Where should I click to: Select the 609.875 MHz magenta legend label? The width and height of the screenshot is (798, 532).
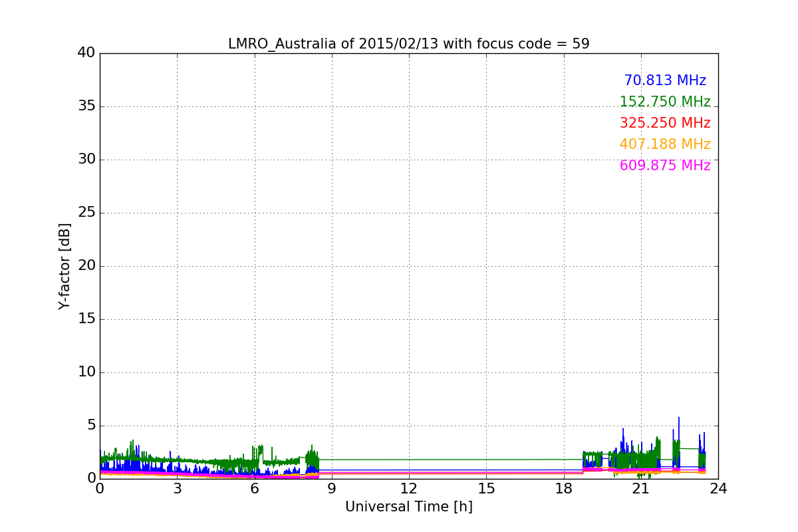(664, 166)
